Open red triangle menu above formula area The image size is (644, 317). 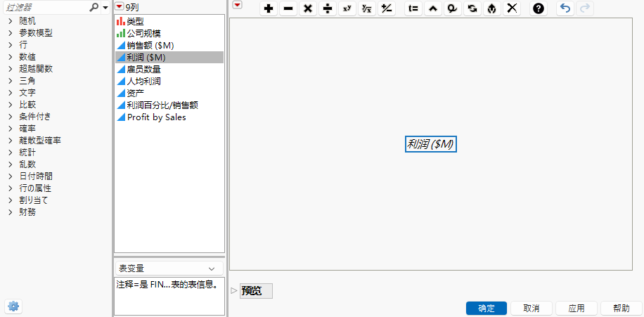click(x=238, y=5)
